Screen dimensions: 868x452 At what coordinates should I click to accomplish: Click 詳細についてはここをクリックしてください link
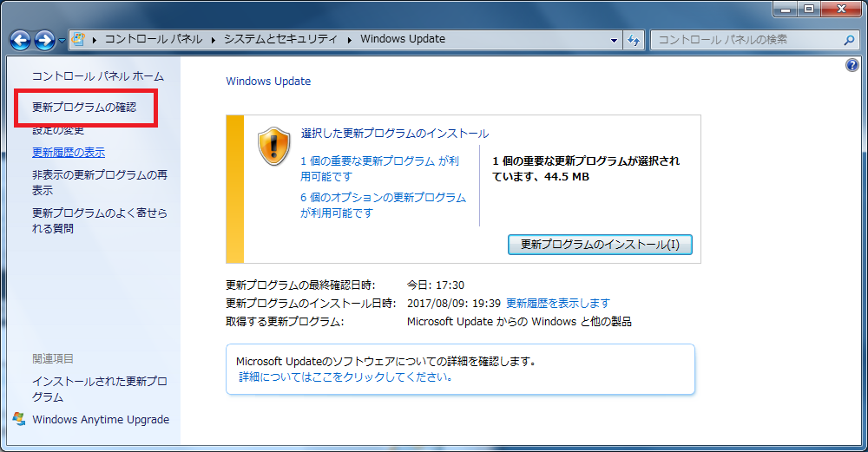tap(345, 377)
